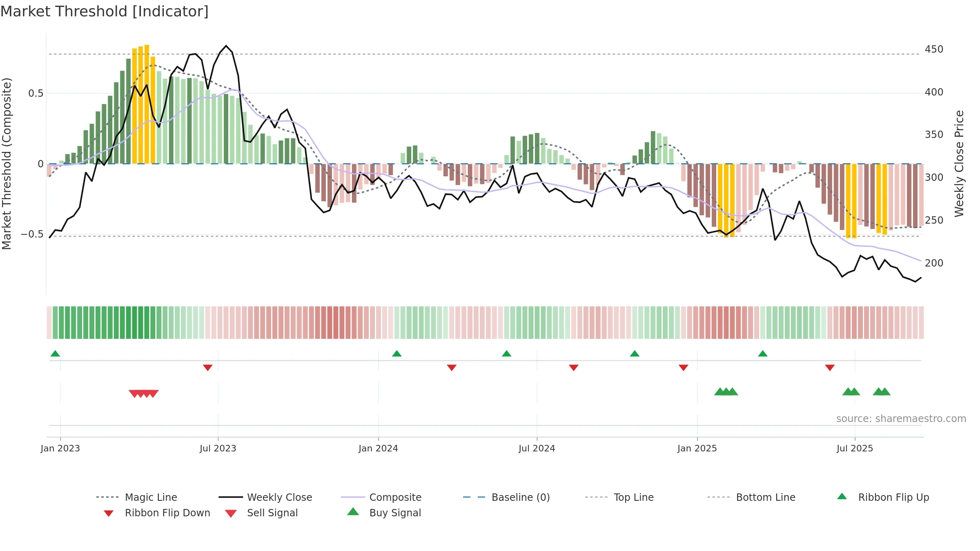Click the 0.5 tick on the left axis
Image resolution: width=980 pixels, height=551 pixels.
(36, 93)
